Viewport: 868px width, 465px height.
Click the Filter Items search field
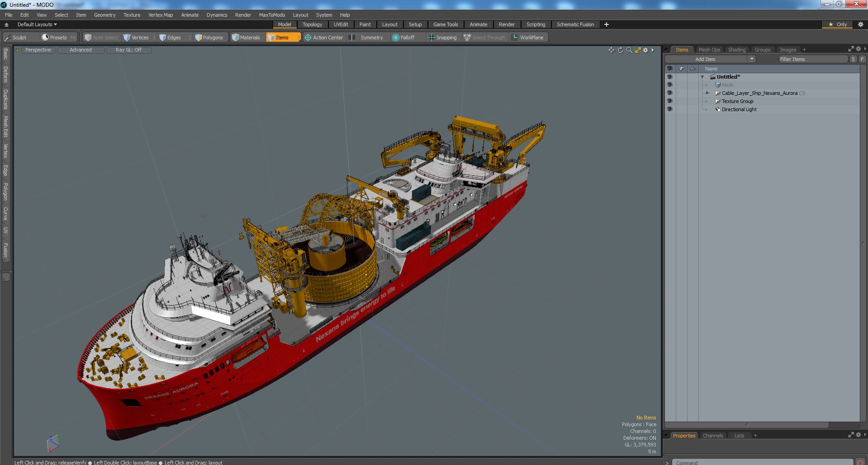[x=813, y=59]
